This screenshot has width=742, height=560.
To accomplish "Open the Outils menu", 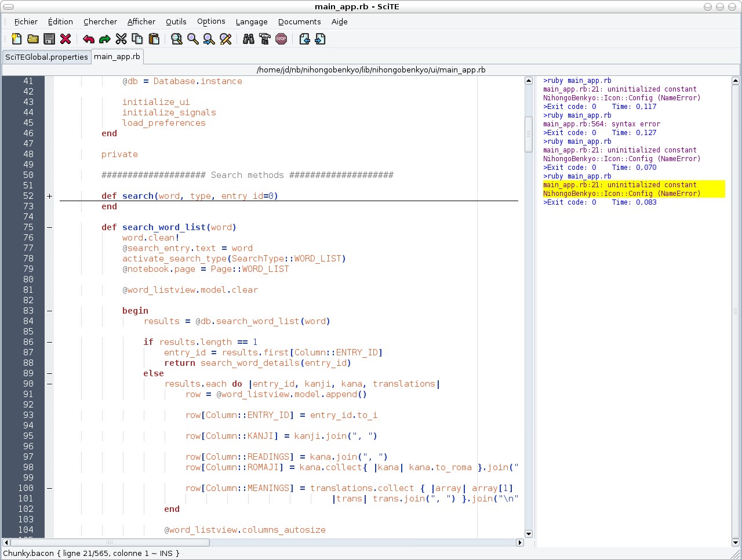I will 176,21.
